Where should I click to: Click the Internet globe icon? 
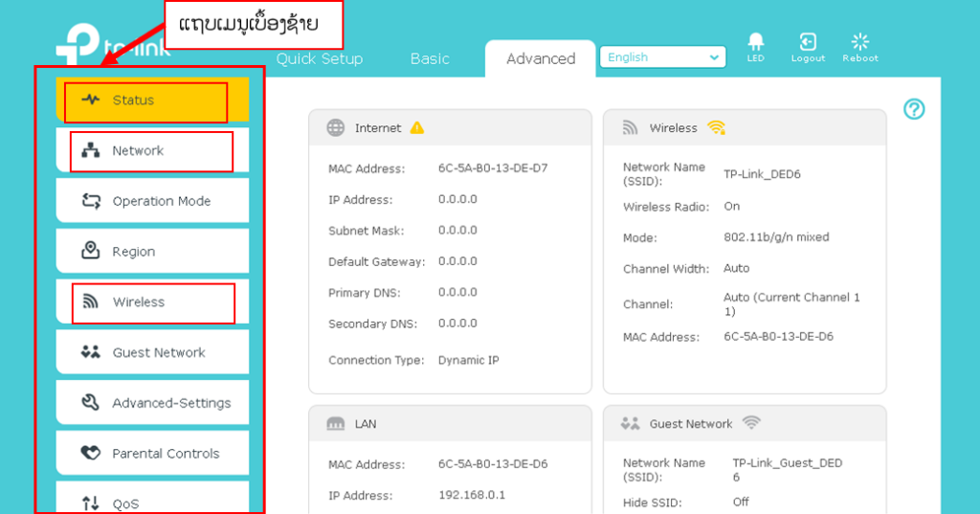[x=336, y=127]
